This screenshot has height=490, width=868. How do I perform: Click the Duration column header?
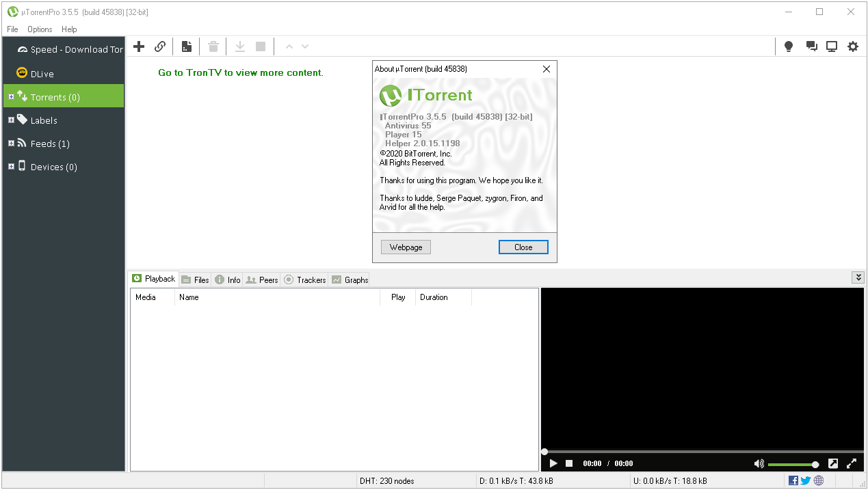(443, 297)
